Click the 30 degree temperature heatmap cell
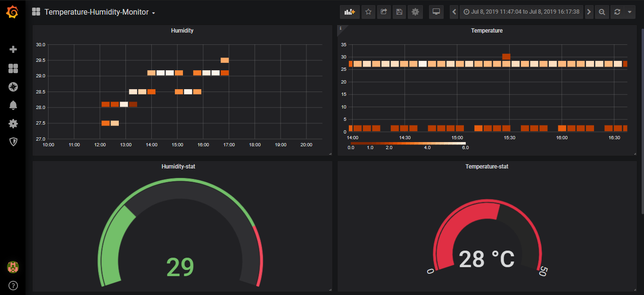This screenshot has width=644, height=295. pyautogui.click(x=506, y=57)
